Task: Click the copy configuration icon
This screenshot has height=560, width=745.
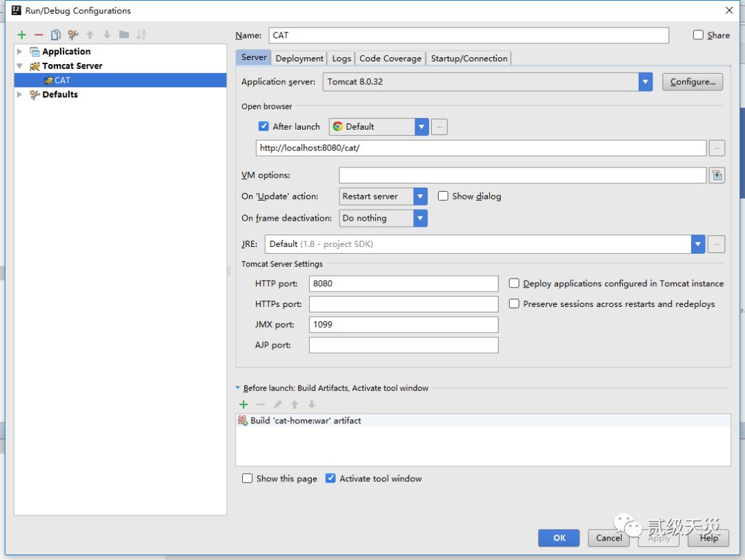Action: click(x=56, y=35)
